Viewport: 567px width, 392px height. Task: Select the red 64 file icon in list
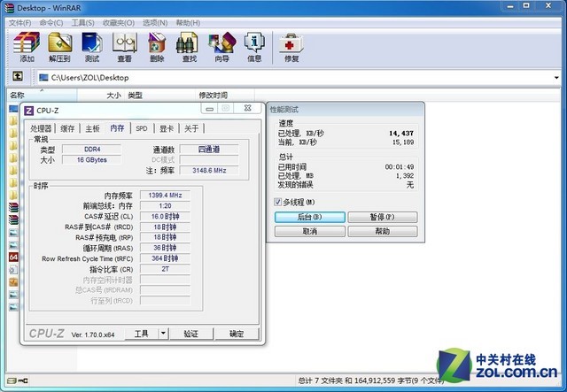click(x=13, y=257)
